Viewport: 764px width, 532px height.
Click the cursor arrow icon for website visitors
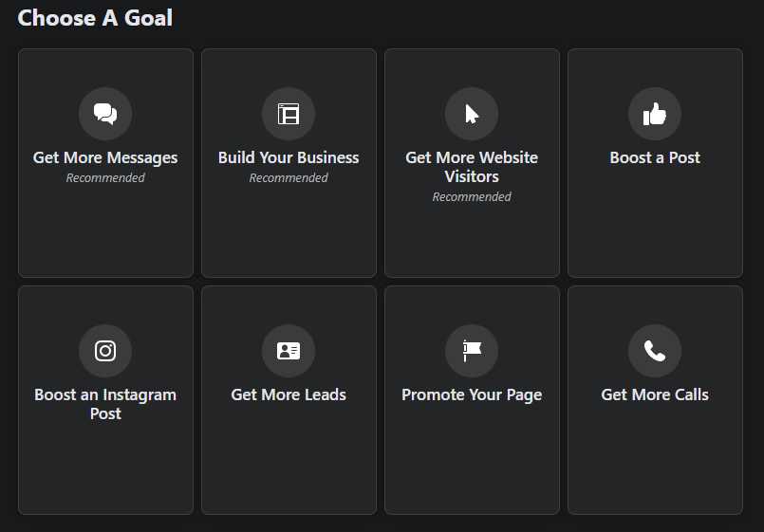coord(472,114)
